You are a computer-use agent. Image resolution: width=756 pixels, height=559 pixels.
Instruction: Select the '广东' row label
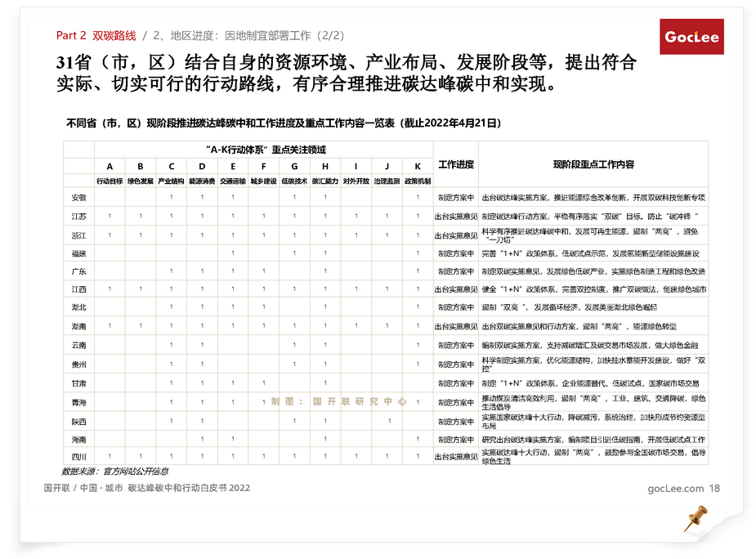(x=78, y=271)
